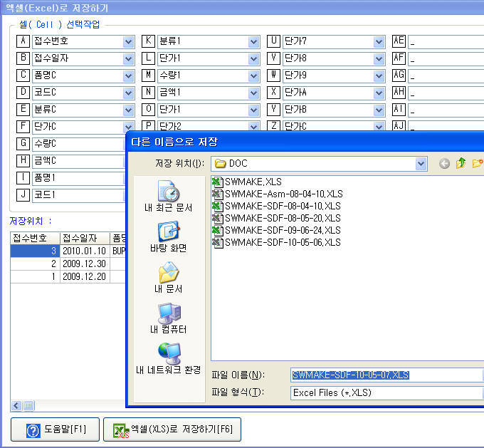
Task: Expand column K 분류1 dropdown
Action: pyautogui.click(x=253, y=42)
